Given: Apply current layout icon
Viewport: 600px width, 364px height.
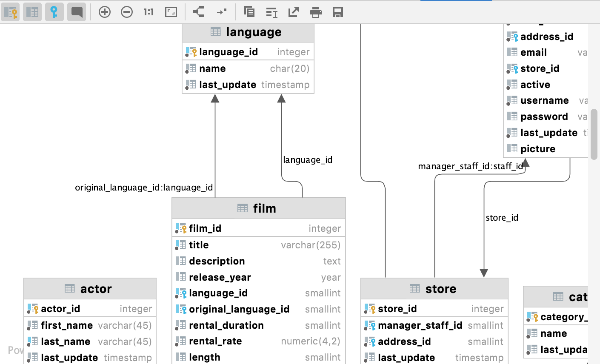Looking at the screenshot, I should pyautogui.click(x=199, y=12).
